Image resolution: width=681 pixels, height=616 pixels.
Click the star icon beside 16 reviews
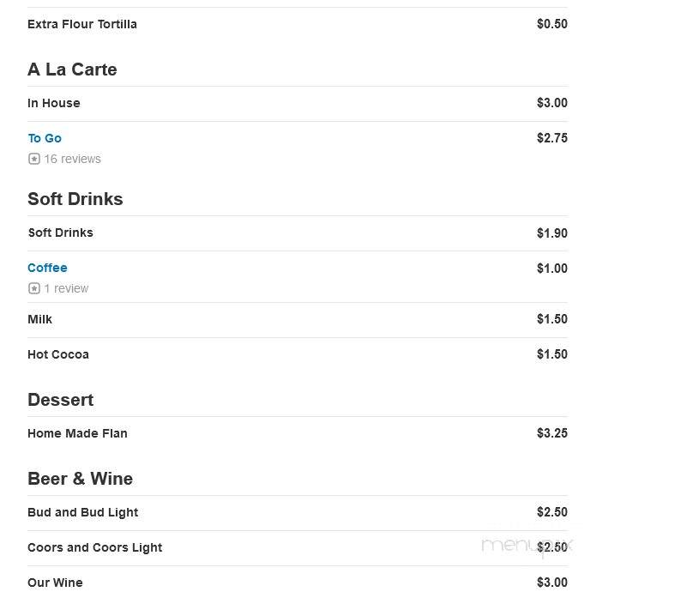pyautogui.click(x=33, y=159)
